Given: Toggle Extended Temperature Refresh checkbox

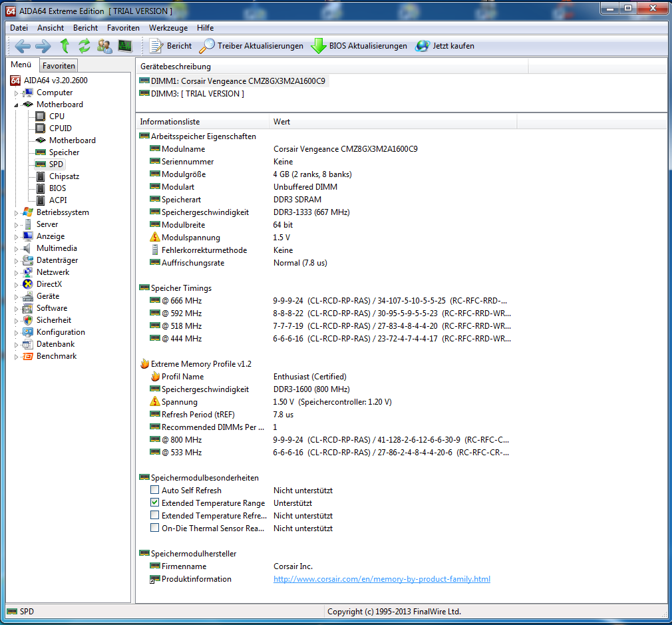Looking at the screenshot, I should (155, 515).
